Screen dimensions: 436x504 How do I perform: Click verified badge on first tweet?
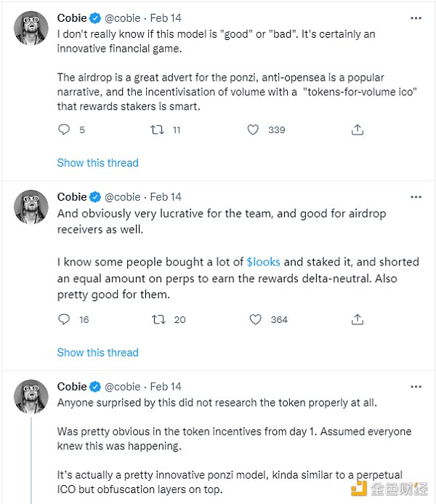tap(94, 18)
